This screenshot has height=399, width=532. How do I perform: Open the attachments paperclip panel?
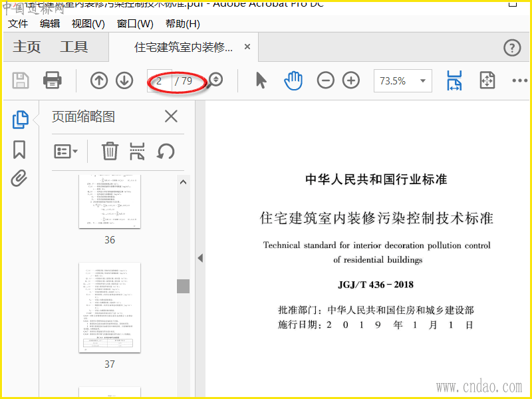point(19,178)
